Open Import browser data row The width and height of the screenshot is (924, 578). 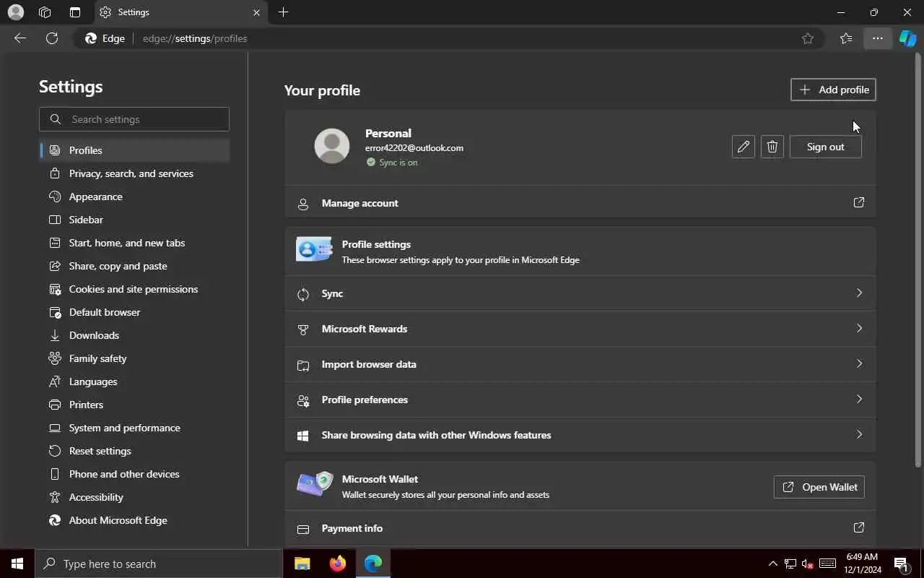click(x=580, y=364)
